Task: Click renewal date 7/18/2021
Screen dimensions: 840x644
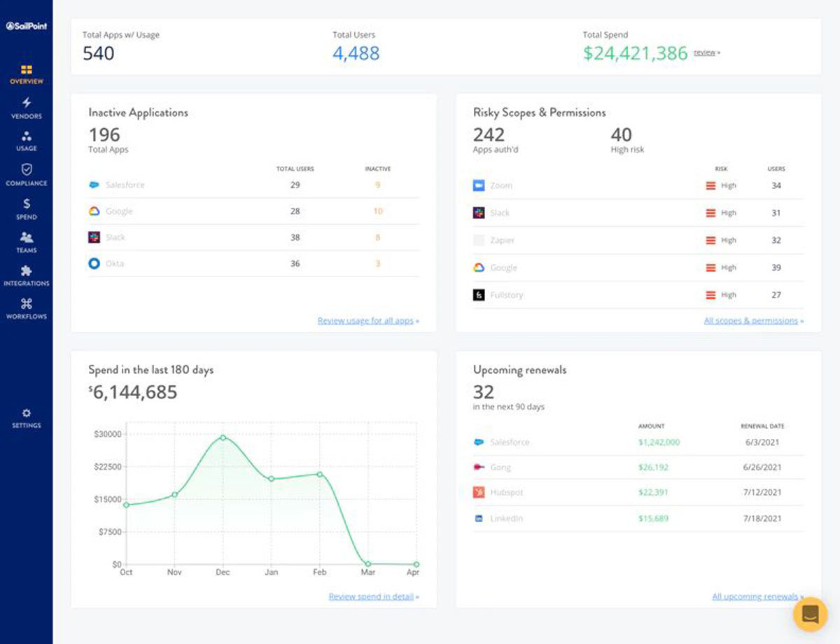Action: (x=763, y=519)
